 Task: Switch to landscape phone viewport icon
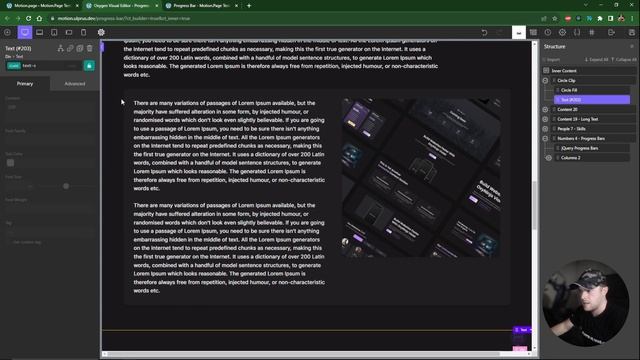[69, 32]
